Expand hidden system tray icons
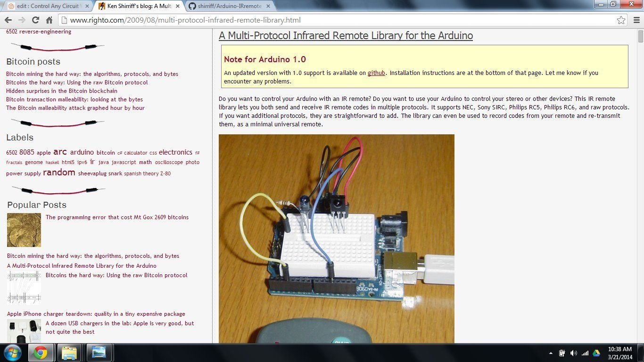 551,352
